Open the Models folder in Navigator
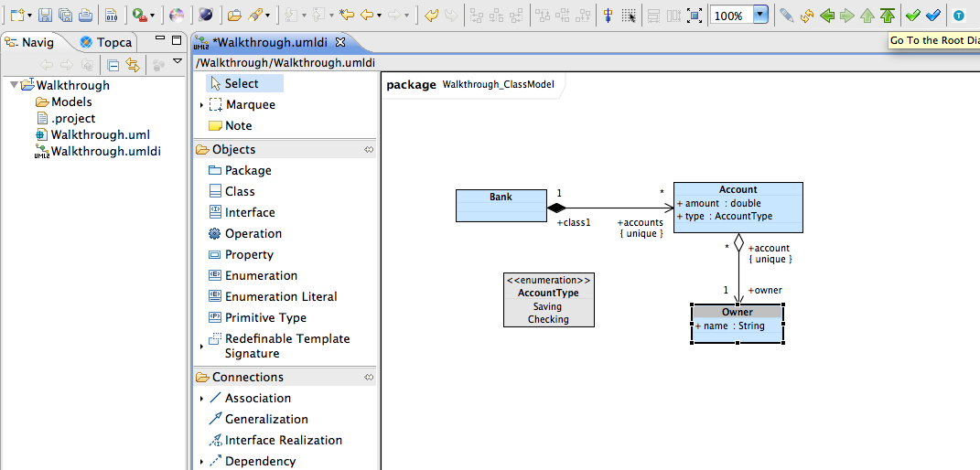The width and height of the screenshot is (980, 470). pos(64,101)
